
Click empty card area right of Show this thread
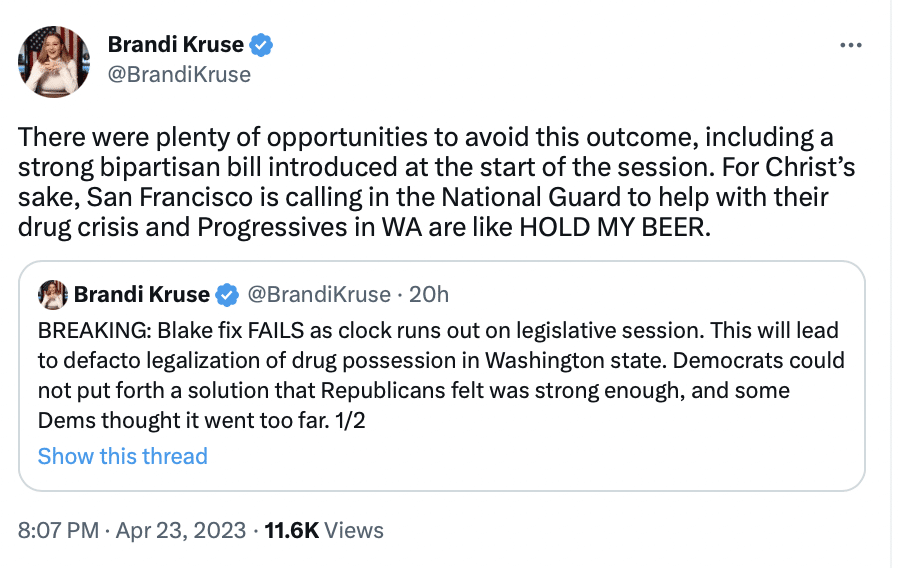pyautogui.click(x=533, y=457)
